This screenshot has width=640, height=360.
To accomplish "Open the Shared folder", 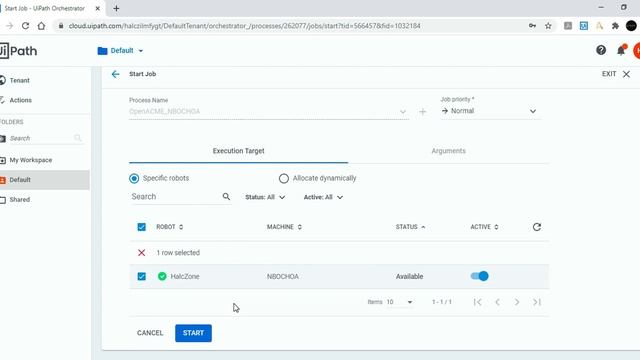I will click(x=20, y=200).
